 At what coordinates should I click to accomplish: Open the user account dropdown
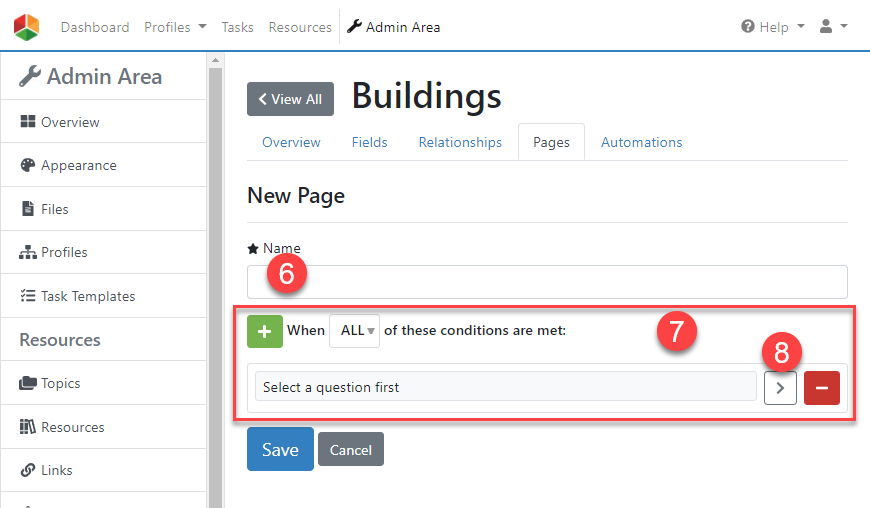pyautogui.click(x=833, y=27)
